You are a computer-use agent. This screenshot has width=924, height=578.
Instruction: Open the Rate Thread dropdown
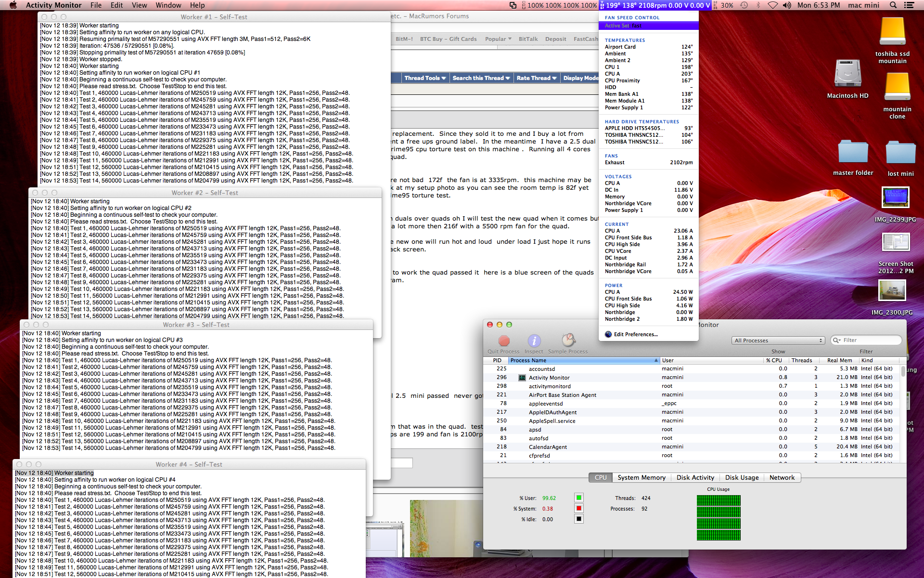click(x=536, y=78)
